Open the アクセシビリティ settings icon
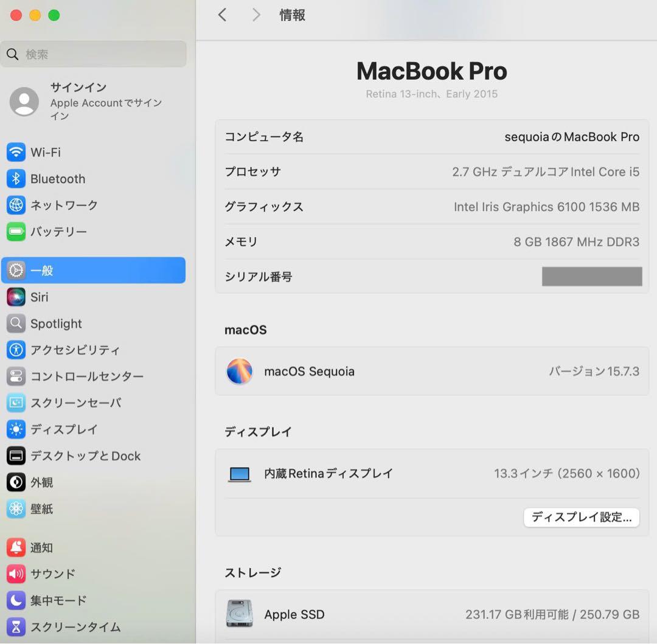Screen dimensions: 657x644 [16, 350]
